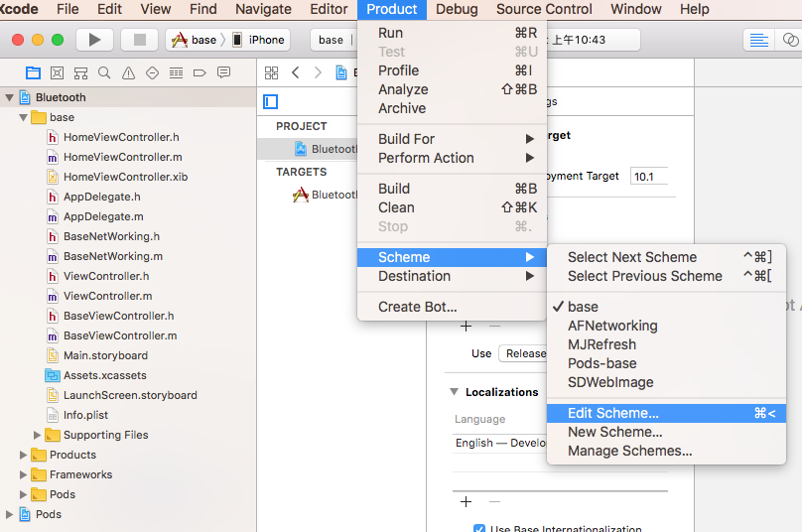The image size is (802, 532).
Task: Click the Assets.xcassets folder icon
Action: (53, 375)
